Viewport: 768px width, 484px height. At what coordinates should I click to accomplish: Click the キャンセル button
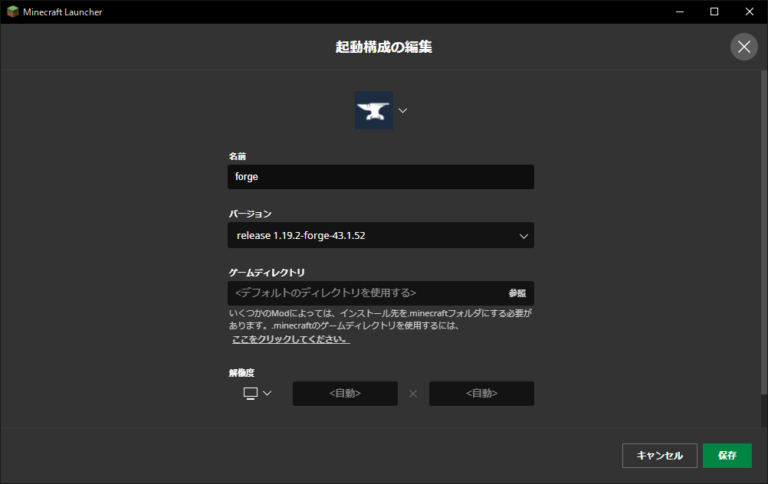pyautogui.click(x=659, y=456)
